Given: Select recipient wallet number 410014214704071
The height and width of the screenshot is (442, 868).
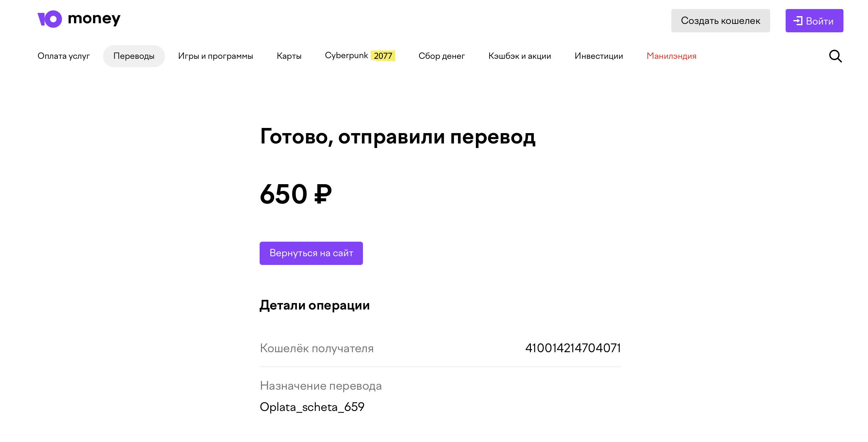Looking at the screenshot, I should point(573,348).
